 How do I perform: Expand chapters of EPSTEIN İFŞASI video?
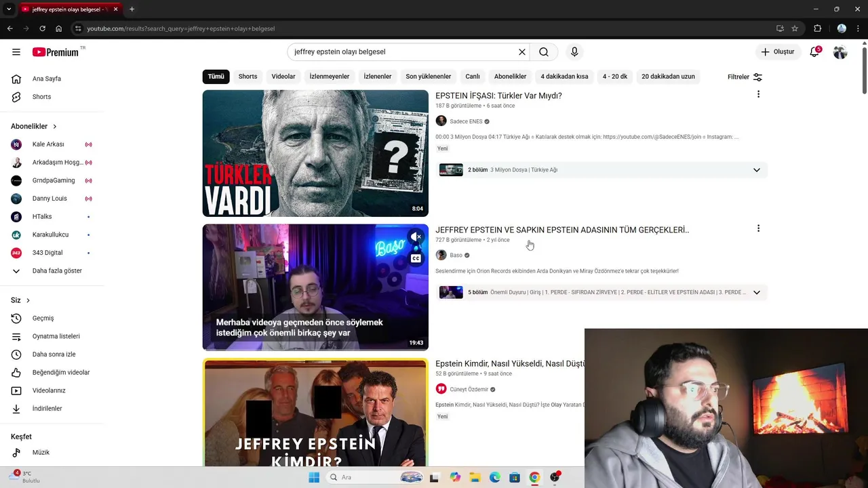(x=757, y=170)
